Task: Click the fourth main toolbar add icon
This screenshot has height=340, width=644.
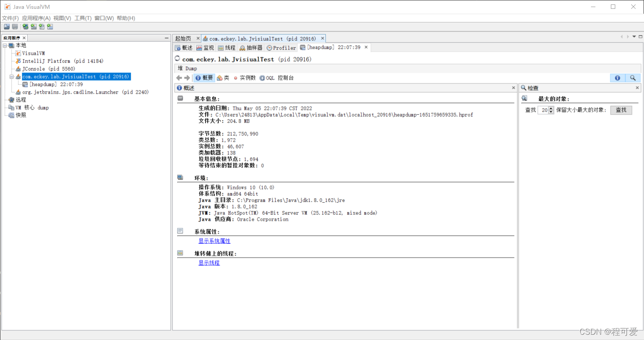Action: (x=34, y=27)
